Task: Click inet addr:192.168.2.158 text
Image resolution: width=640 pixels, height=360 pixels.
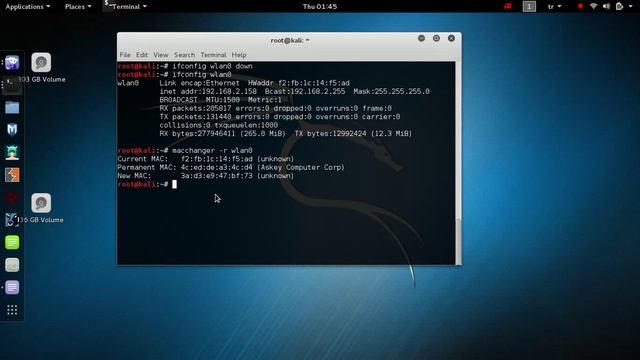Action: pyautogui.click(x=208, y=91)
